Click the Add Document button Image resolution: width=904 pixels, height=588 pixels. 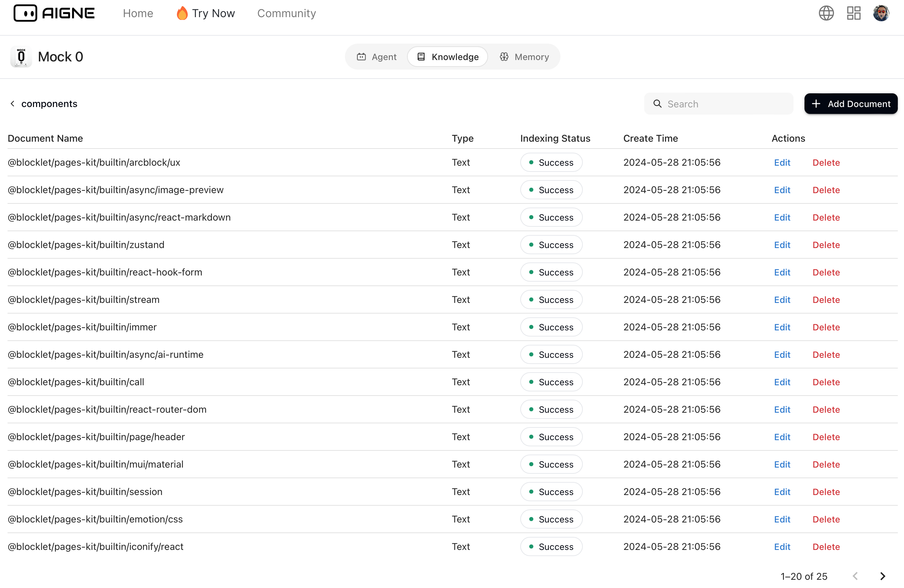click(x=850, y=104)
